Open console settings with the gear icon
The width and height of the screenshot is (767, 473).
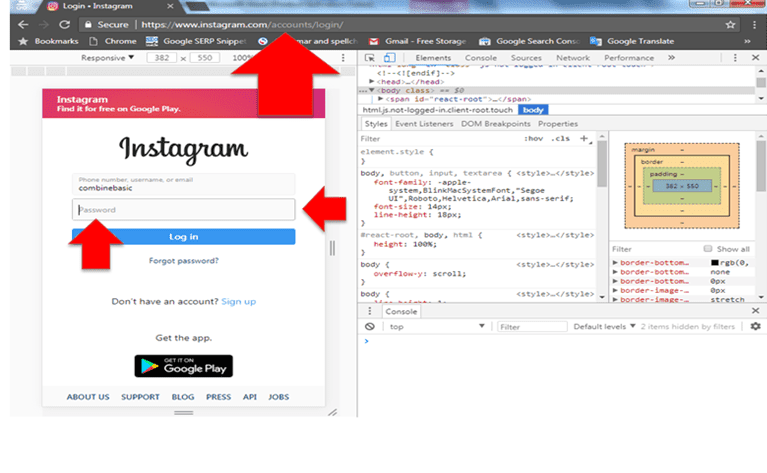click(x=755, y=326)
